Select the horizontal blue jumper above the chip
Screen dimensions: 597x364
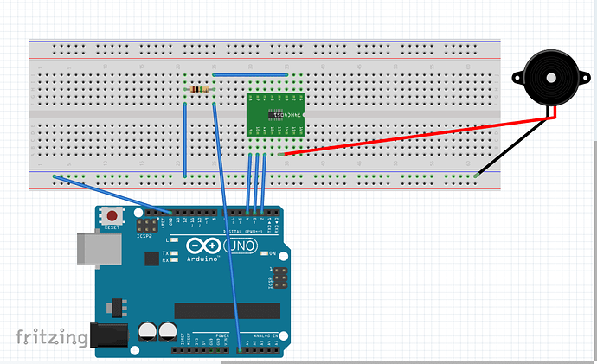point(250,75)
